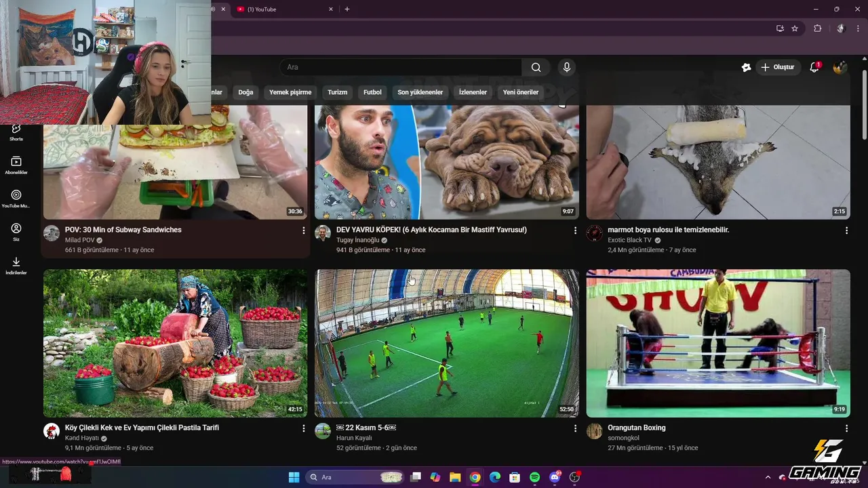
Task: Select the Doğa filter chip
Action: point(245,92)
